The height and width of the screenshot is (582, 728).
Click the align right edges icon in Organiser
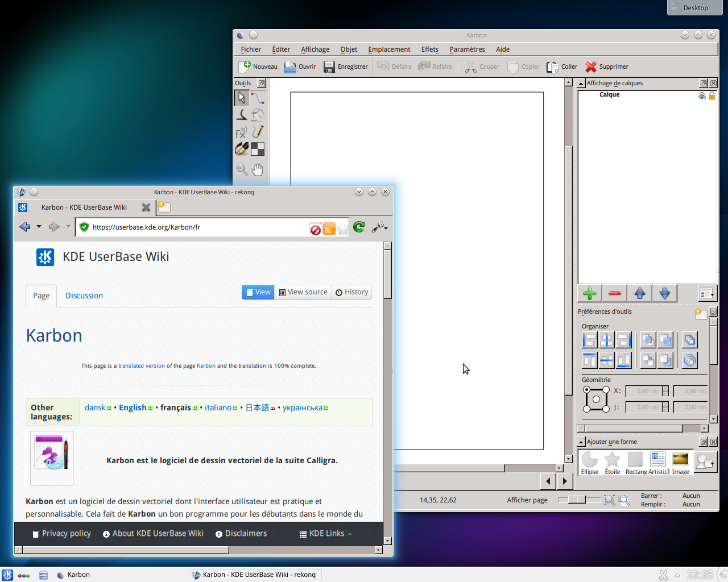click(x=624, y=340)
